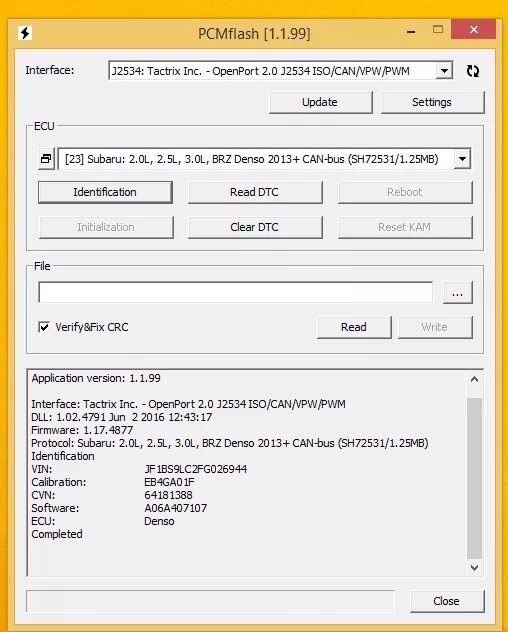Click the Software value A06A407107
Screen dimensions: 508x632
click(x=176, y=508)
